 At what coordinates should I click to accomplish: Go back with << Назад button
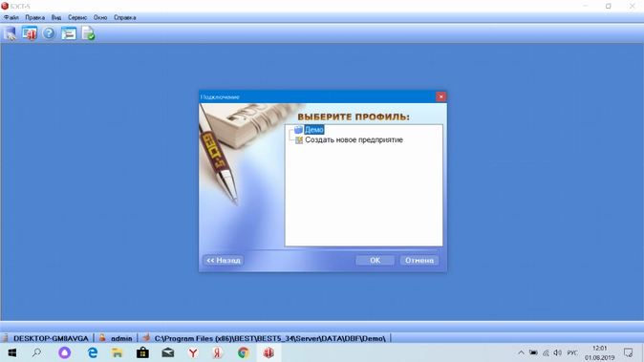pyautogui.click(x=224, y=260)
